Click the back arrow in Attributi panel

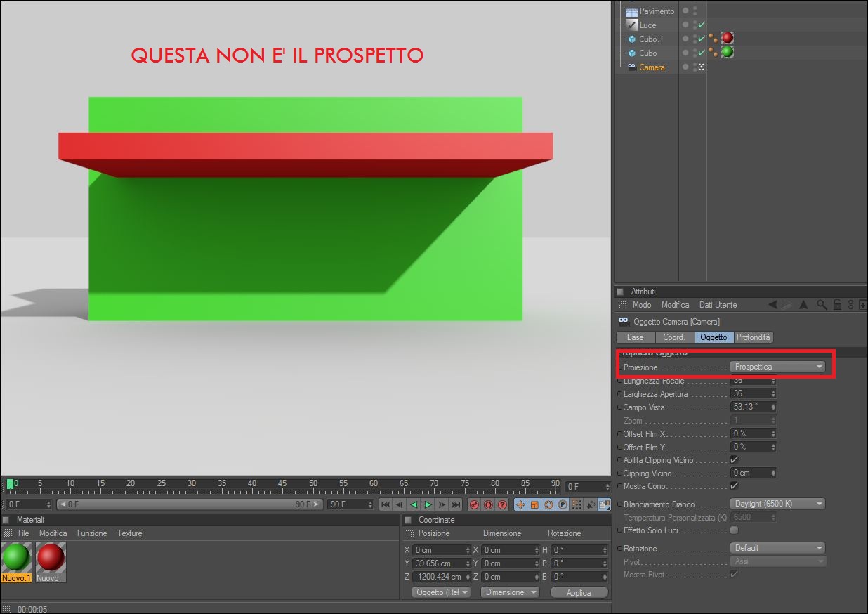pyautogui.click(x=772, y=305)
